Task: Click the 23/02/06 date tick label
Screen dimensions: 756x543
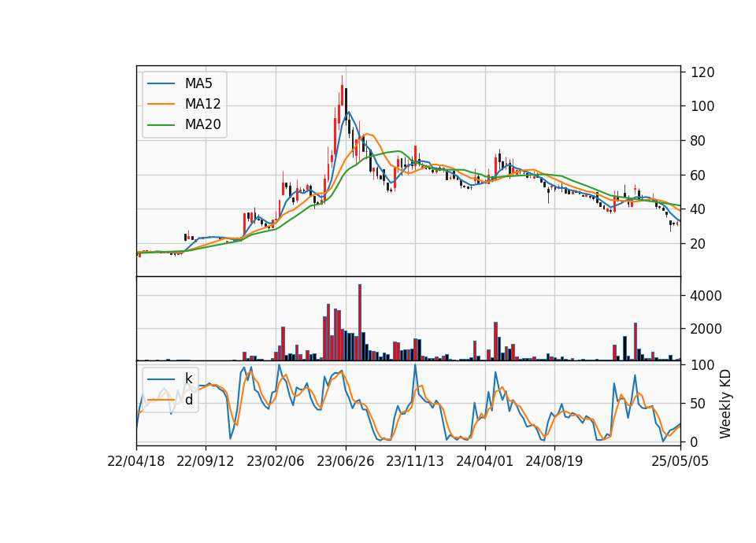Action: pyautogui.click(x=276, y=461)
